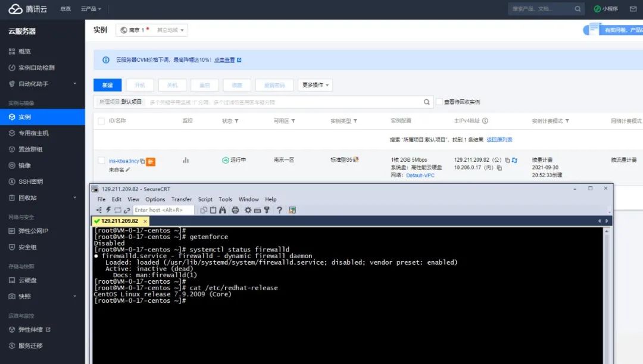The image size is (643, 364).
Task: Click SecureCRT Find binoculars icon
Action: coord(222,210)
